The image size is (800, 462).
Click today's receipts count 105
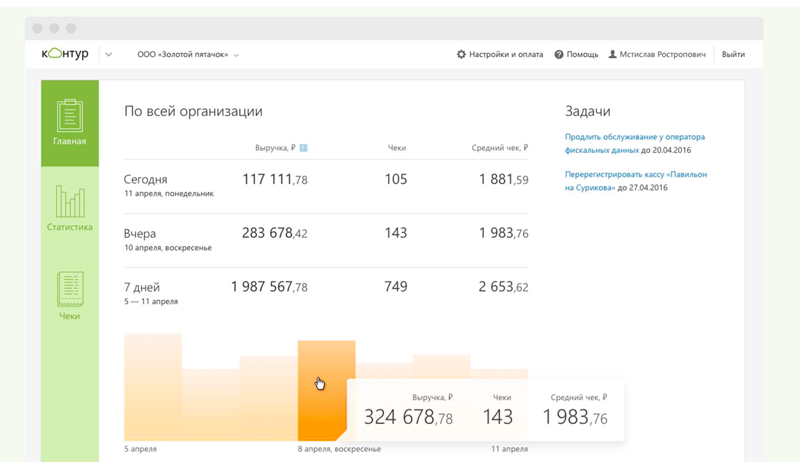click(x=396, y=179)
